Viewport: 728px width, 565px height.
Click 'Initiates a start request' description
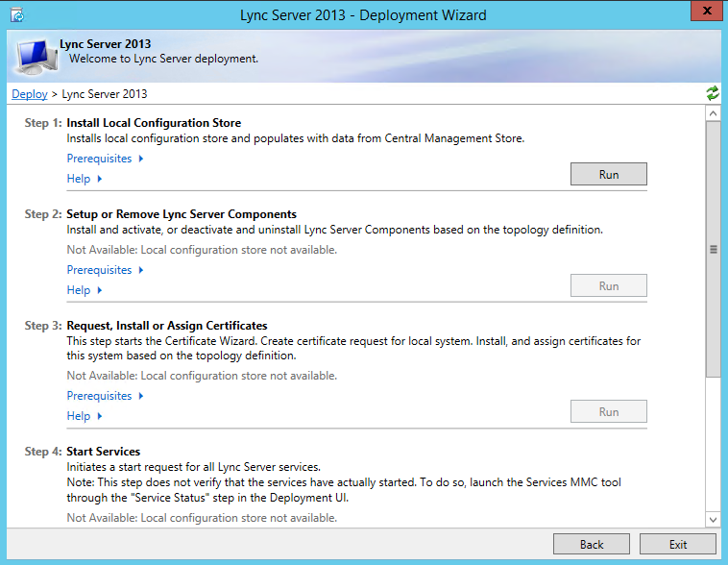pos(194,466)
